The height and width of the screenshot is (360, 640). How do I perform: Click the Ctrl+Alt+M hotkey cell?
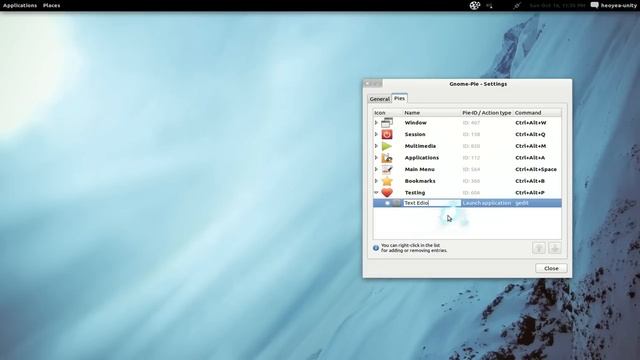click(x=531, y=146)
